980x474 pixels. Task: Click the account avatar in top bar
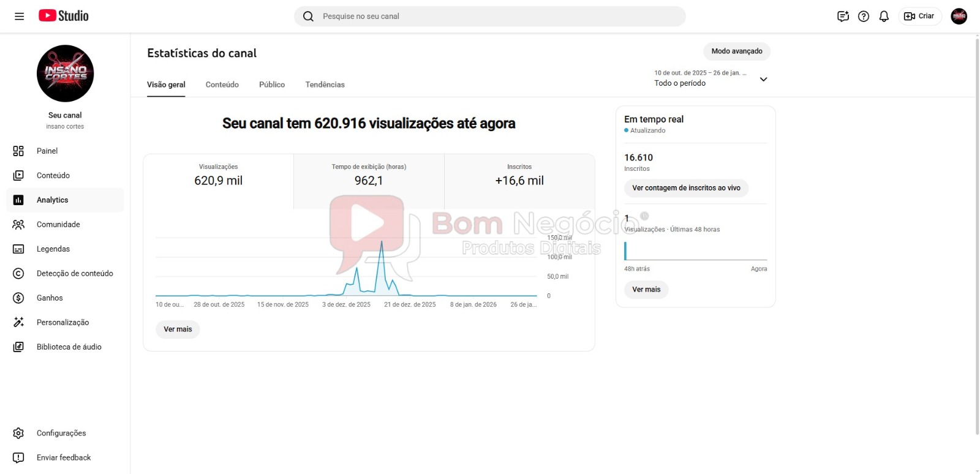click(x=959, y=17)
